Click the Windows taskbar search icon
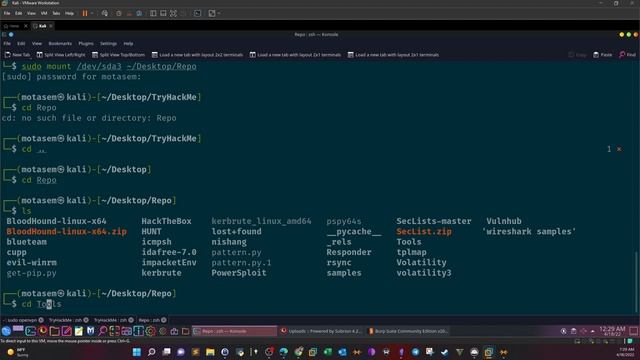Viewport: 640px width, 360px height. (x=151, y=352)
